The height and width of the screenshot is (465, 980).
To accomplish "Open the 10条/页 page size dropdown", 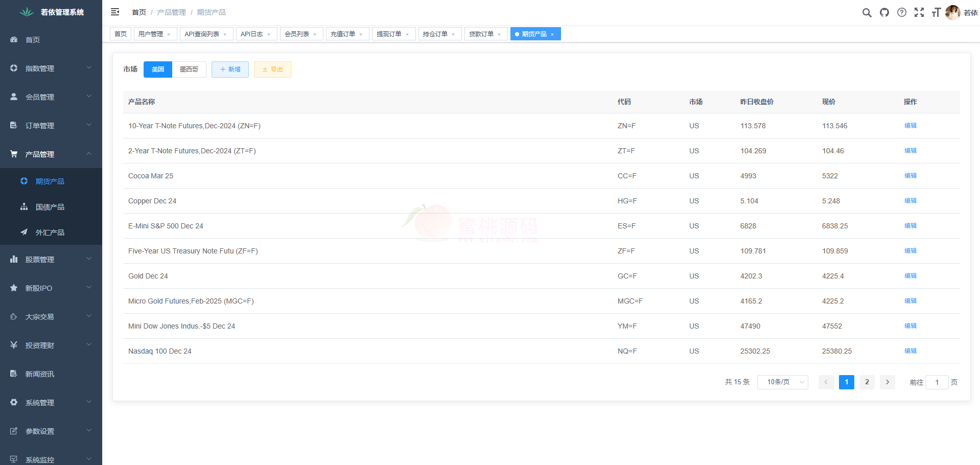I will [x=782, y=382].
